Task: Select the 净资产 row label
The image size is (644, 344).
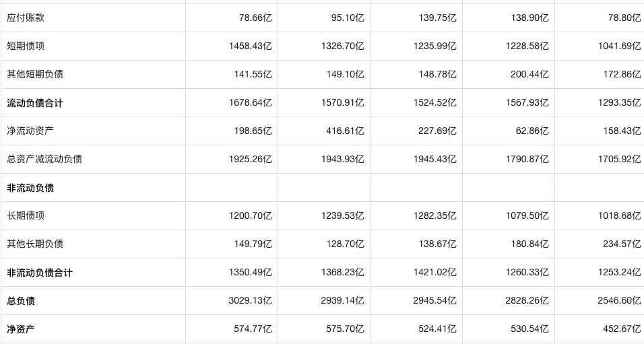Action: (21, 329)
